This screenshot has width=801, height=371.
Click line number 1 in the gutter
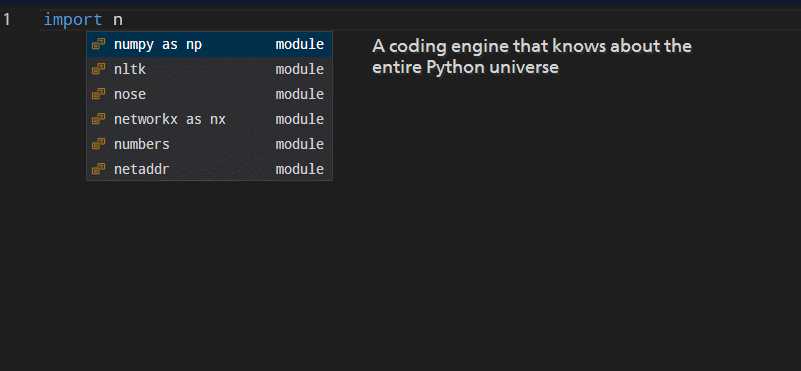click(6, 20)
